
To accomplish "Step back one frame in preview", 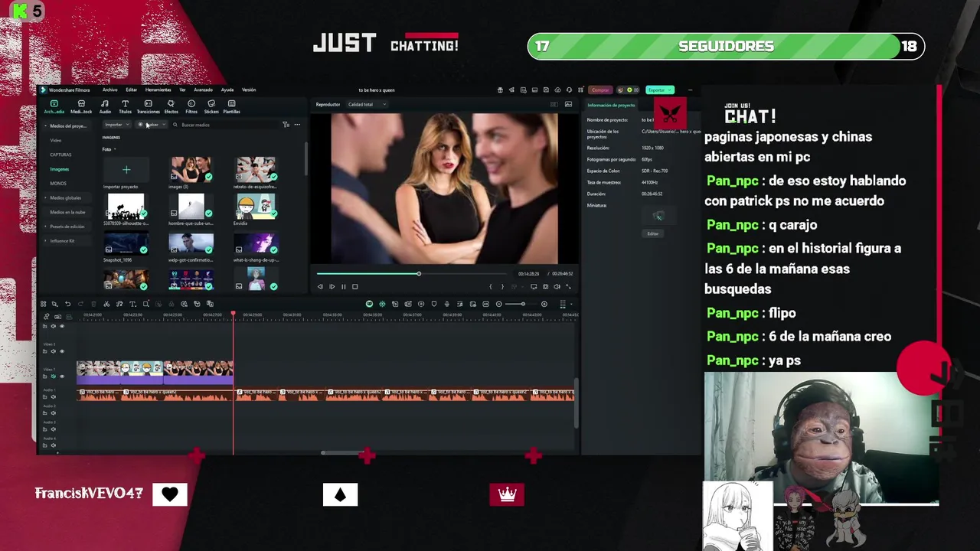I will (320, 286).
